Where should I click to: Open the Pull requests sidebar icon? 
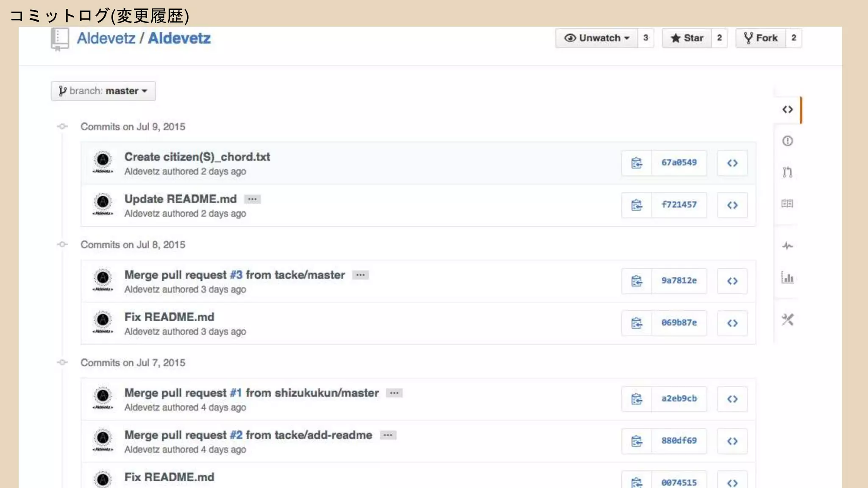click(787, 172)
